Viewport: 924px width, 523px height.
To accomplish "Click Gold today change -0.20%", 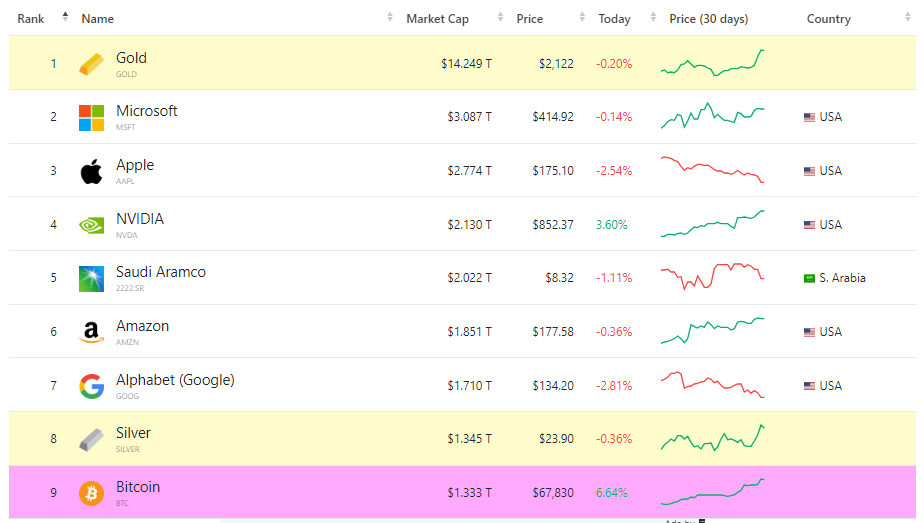I will click(x=613, y=64).
